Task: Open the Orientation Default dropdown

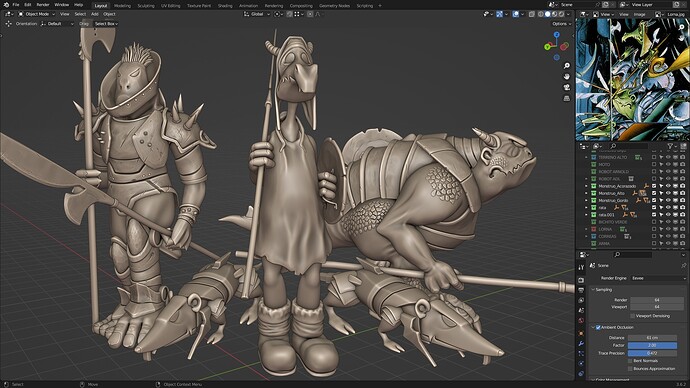Action: point(57,24)
